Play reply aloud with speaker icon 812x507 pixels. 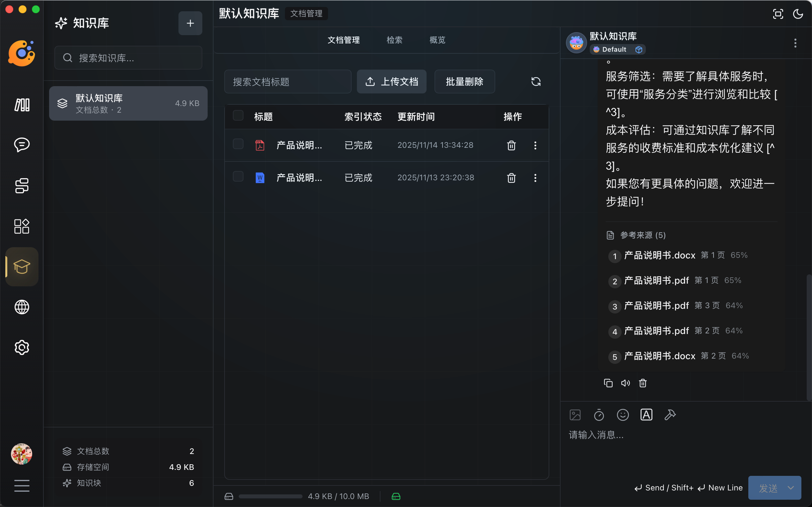pyautogui.click(x=626, y=383)
